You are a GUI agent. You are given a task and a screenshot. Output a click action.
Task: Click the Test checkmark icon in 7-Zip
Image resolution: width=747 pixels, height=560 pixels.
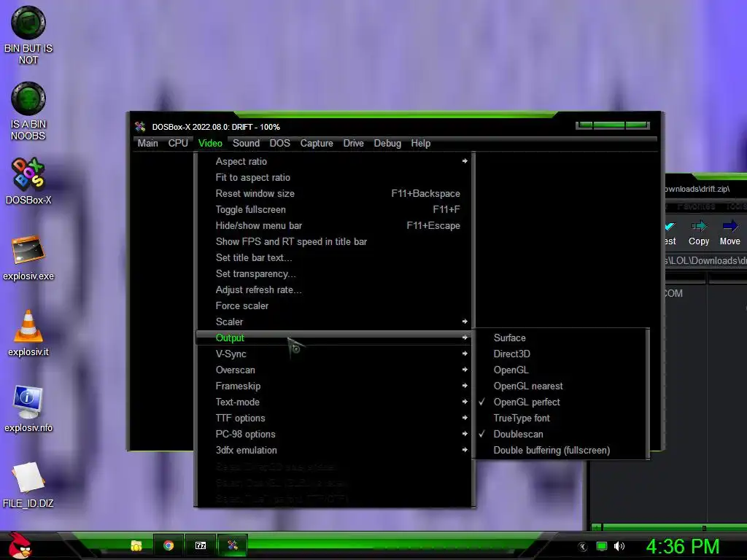click(x=670, y=233)
